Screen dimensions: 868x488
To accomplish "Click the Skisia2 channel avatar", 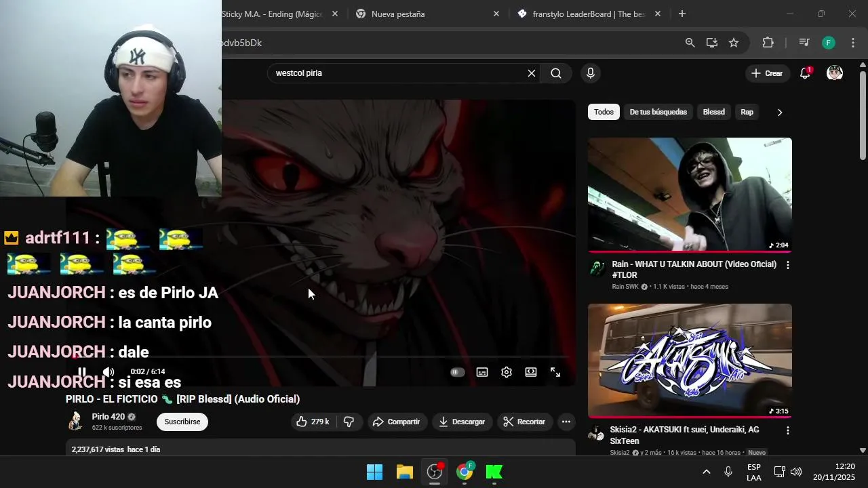I will coord(596,434).
